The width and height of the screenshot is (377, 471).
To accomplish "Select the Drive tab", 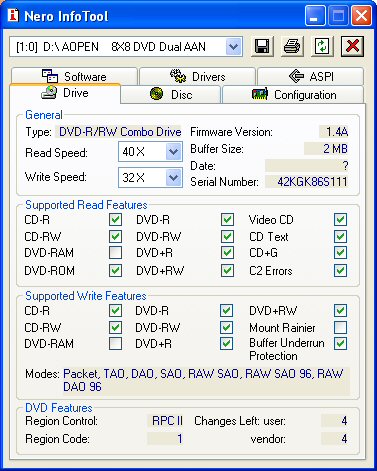I will pyautogui.click(x=65, y=93).
